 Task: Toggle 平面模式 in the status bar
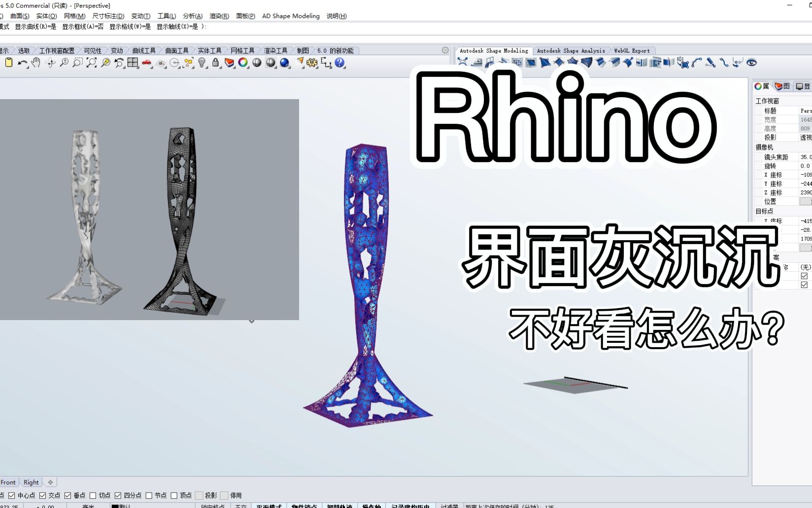269,506
